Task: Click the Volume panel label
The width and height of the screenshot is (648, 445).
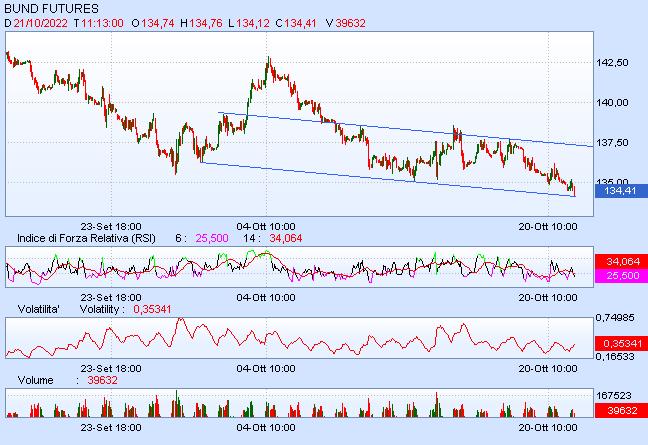Action: click(x=36, y=381)
